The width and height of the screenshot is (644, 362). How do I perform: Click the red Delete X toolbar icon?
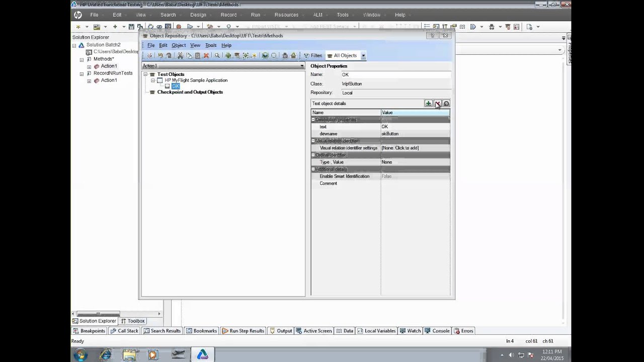(206, 55)
